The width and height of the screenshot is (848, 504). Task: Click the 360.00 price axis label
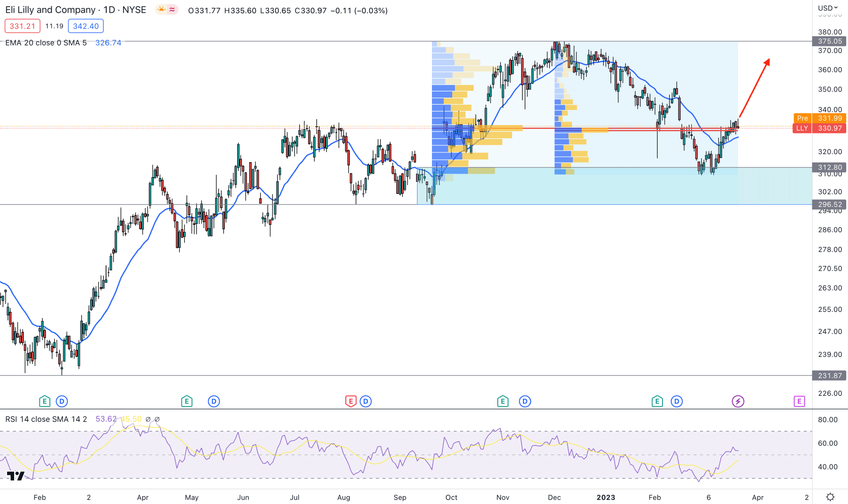[830, 70]
